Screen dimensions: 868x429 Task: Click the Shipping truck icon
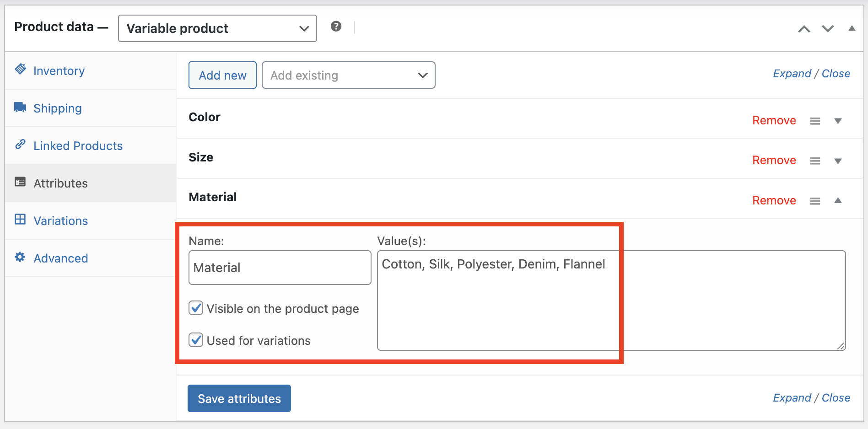point(20,107)
